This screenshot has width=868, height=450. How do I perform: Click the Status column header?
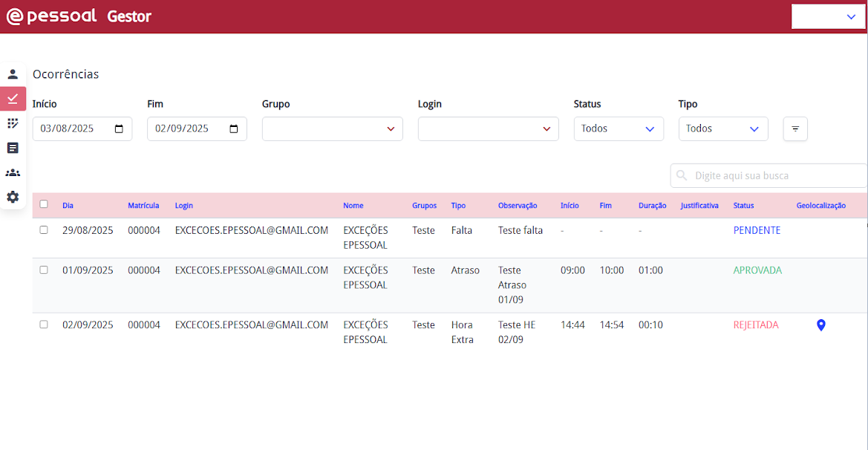[x=743, y=206]
